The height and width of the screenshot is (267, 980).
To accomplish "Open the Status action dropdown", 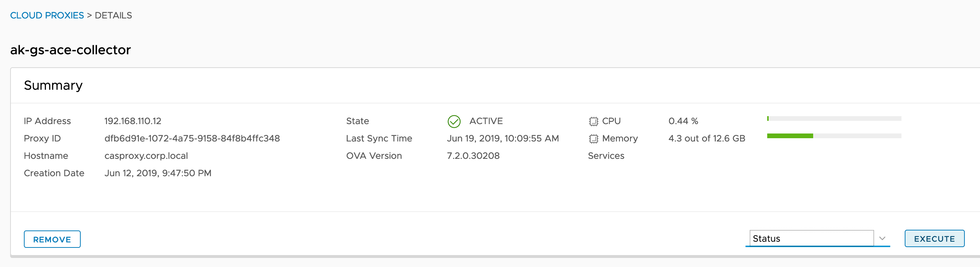I will [811, 238].
